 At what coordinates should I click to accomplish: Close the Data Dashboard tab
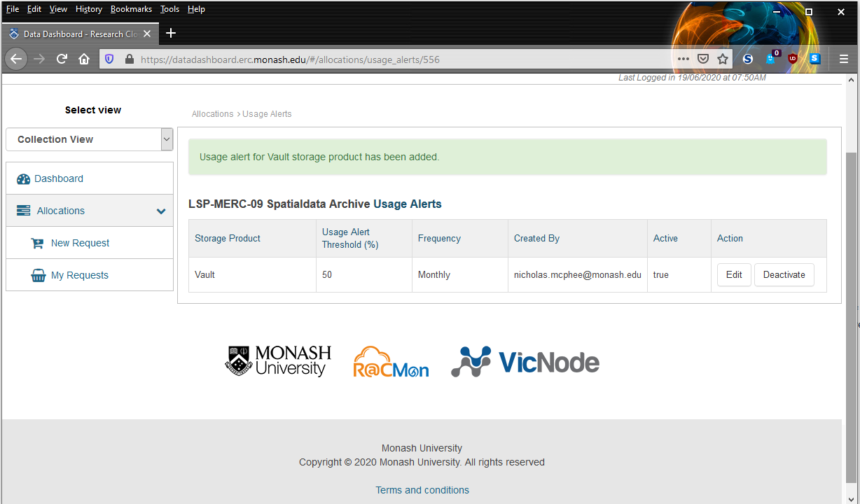[x=147, y=34]
